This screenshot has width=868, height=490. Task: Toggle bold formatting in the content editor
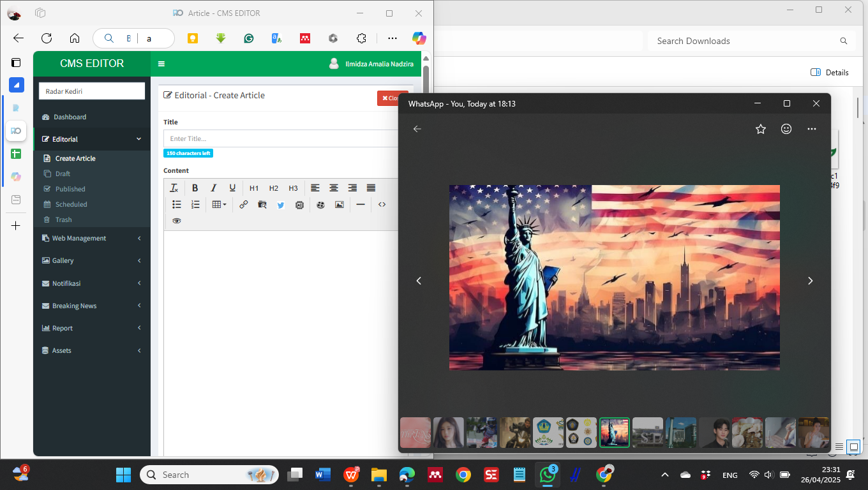(x=195, y=188)
